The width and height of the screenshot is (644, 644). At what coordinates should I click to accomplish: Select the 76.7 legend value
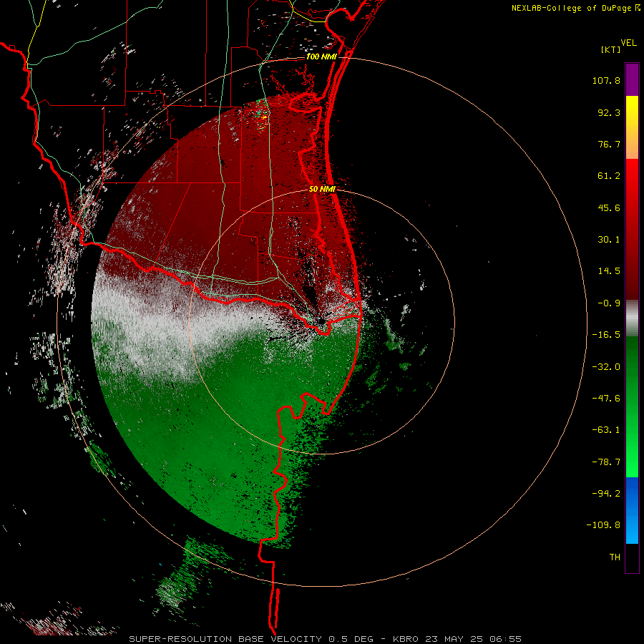[x=609, y=144]
